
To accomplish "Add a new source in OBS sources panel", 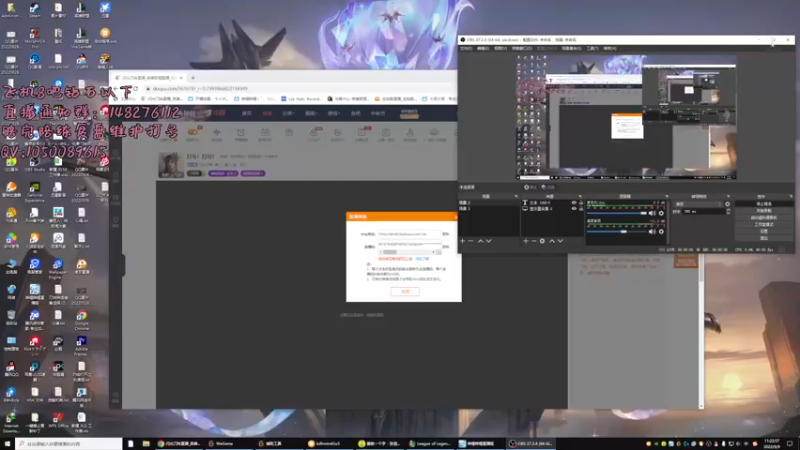I will [526, 241].
